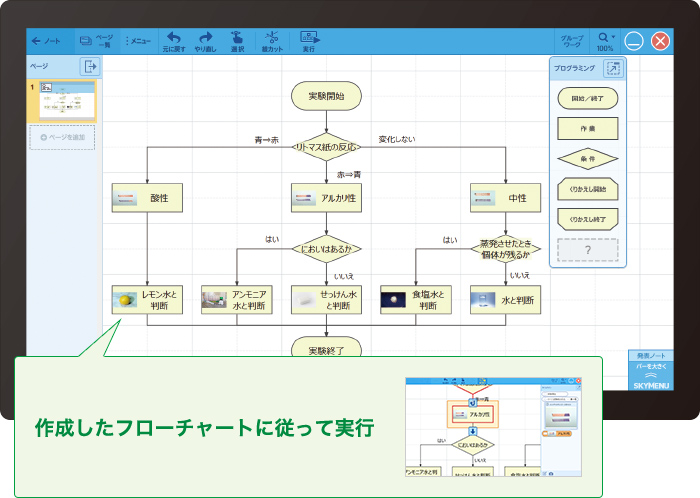Click the はい label beside 蒸発させたとき
Image resolution: width=700 pixels, height=498 pixels.
click(450, 240)
